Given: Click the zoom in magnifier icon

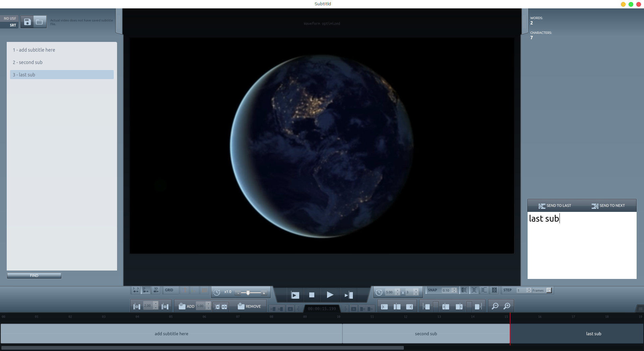Looking at the screenshot, I should click(507, 306).
